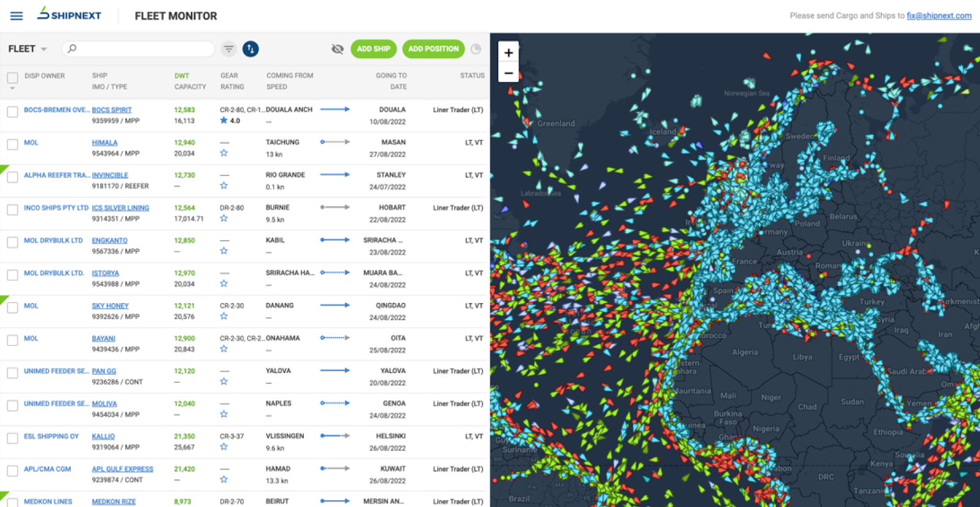Open the hamburger navigation menu
Image resolution: width=980 pixels, height=507 pixels.
click(x=17, y=16)
